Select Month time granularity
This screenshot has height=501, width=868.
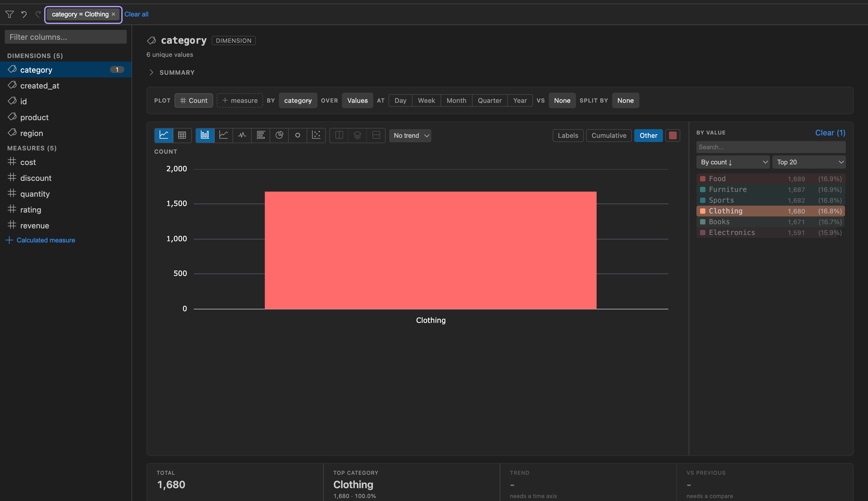coord(456,100)
